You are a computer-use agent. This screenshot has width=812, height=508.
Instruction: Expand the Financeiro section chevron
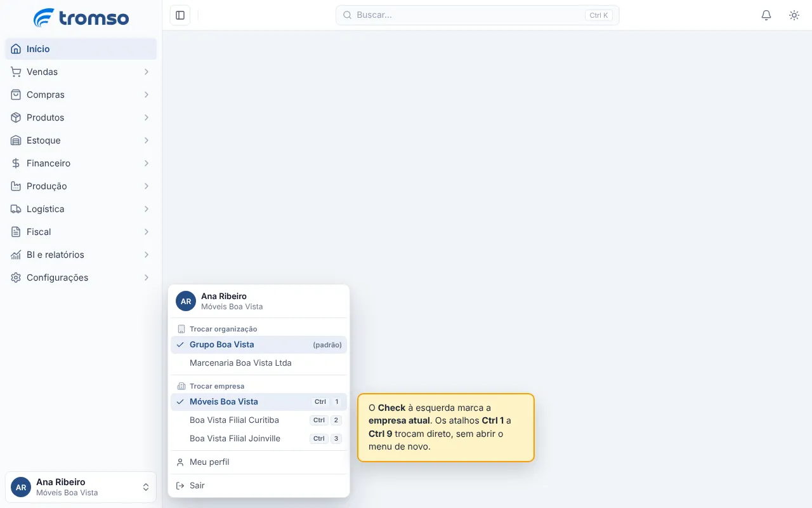[147, 163]
